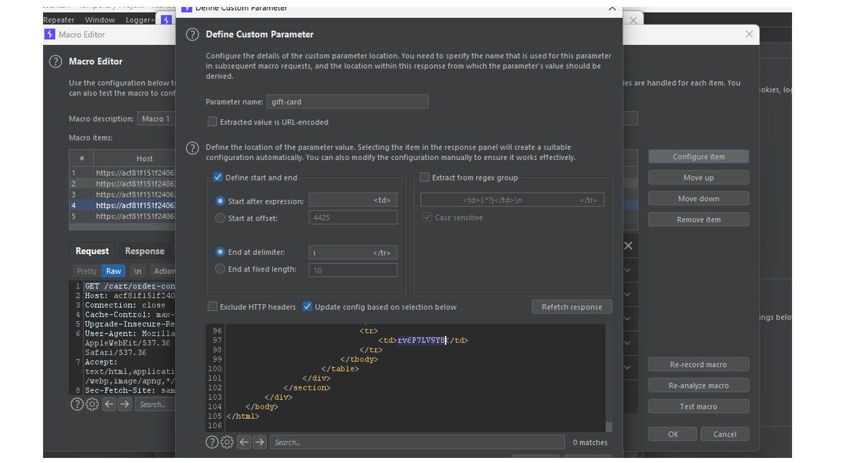Click the highlighted value rv6P7LV9Y8 in the response

[422, 340]
